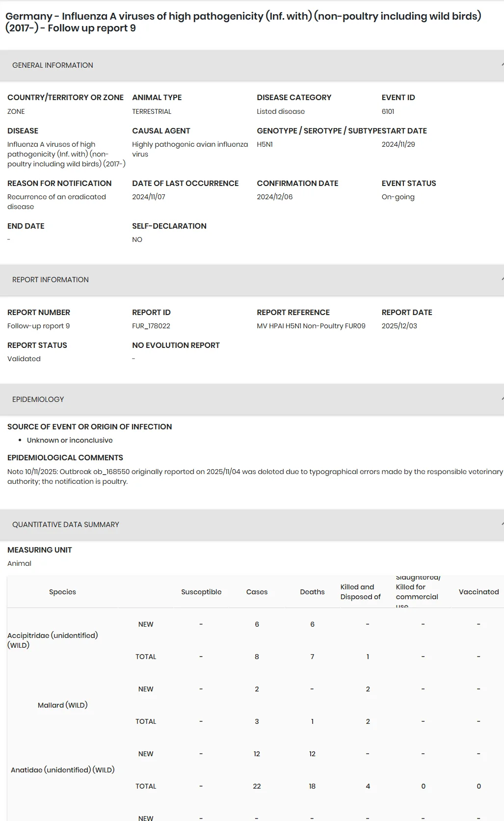Click the Anatidae (unidentified) (WILD) row label
Image resolution: width=504 pixels, height=821 pixels.
coord(62,770)
